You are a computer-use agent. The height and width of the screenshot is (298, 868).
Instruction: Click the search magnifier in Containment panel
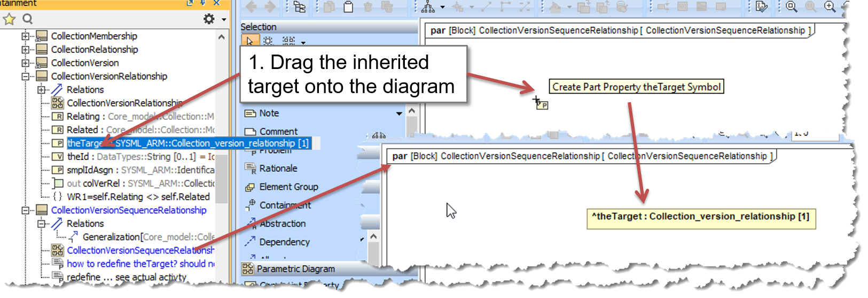coord(28,19)
